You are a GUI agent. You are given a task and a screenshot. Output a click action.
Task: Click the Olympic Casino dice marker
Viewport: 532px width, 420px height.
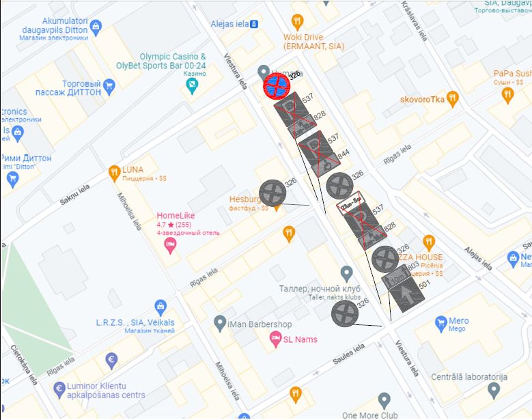(192, 86)
